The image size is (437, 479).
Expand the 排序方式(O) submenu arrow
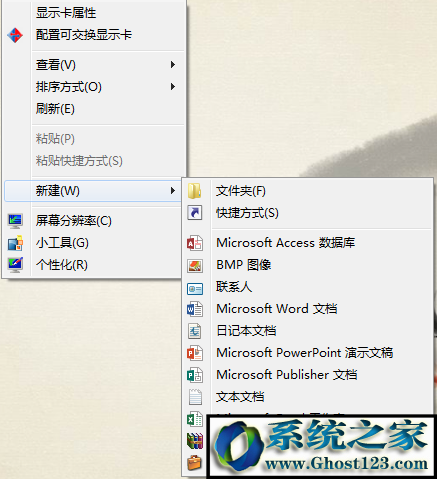pos(173,87)
